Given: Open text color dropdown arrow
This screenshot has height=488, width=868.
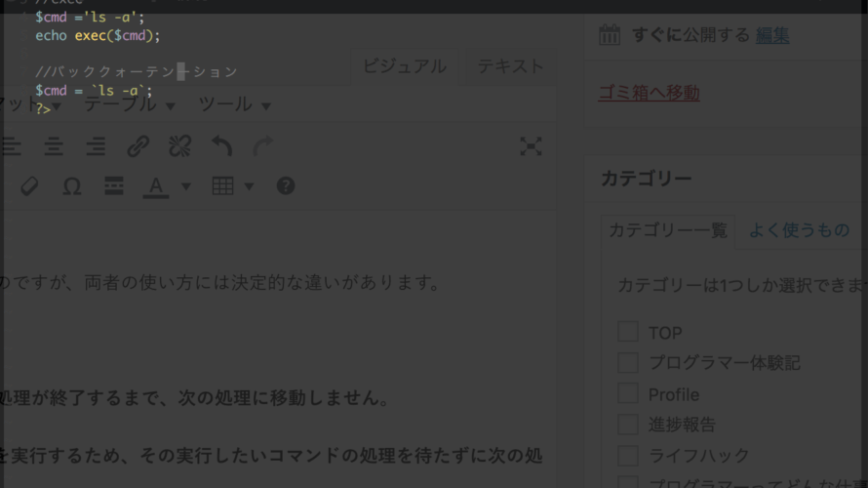Looking at the screenshot, I should [186, 186].
